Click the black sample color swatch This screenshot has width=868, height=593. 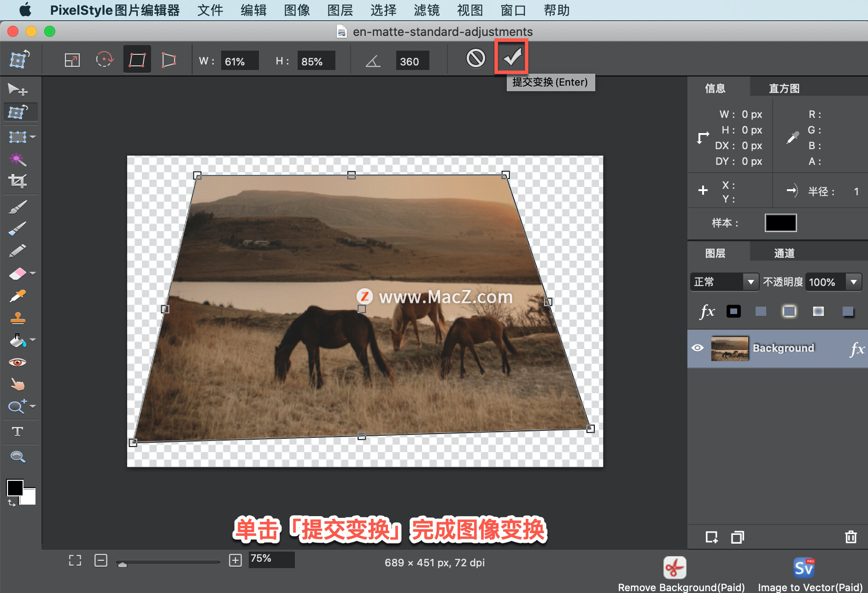point(780,223)
